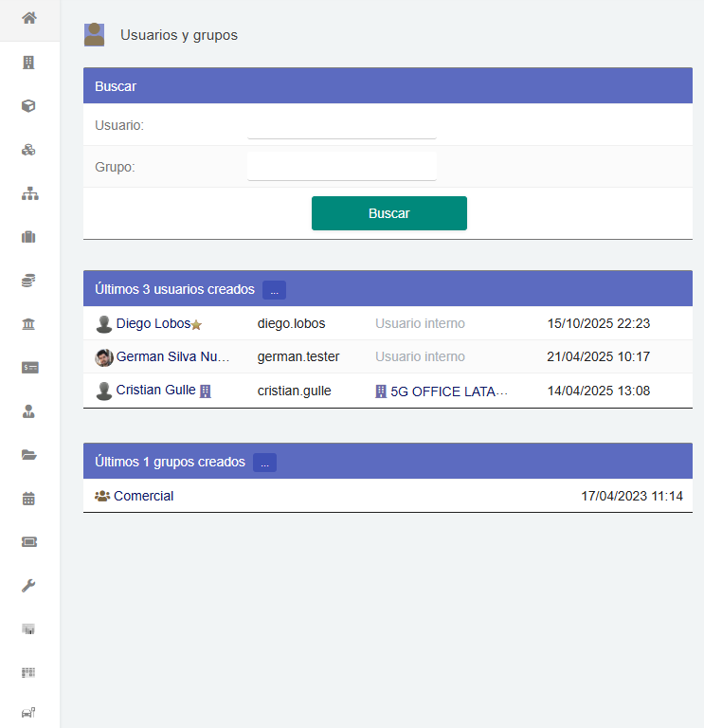Screen dimensions: 704x728
Task: Select the wrench tools sidebar icon
Action: click(x=28, y=586)
